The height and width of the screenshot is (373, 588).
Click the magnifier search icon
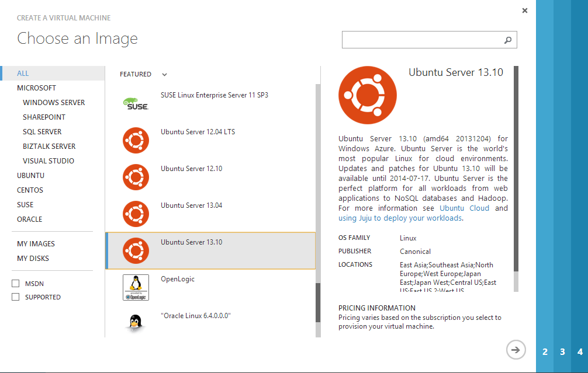pos(508,40)
